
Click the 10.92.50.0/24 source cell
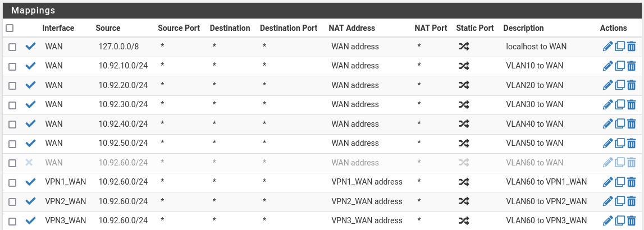[123, 143]
